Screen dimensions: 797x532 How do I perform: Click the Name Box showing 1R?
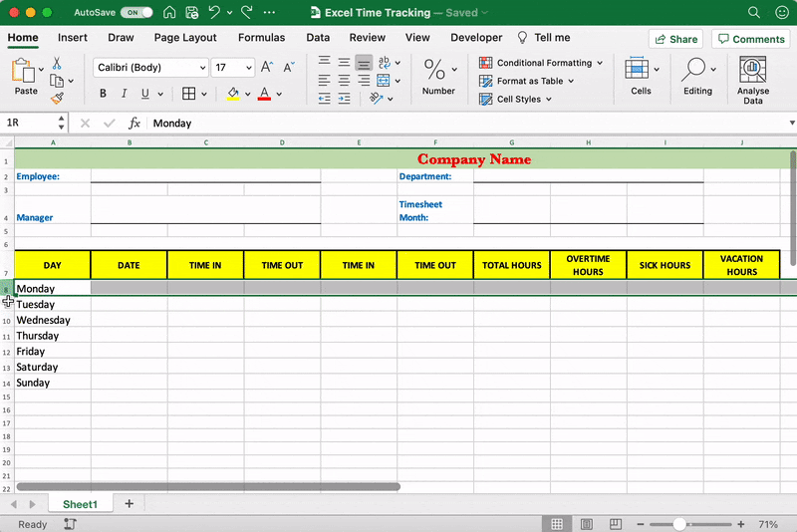[x=28, y=124]
